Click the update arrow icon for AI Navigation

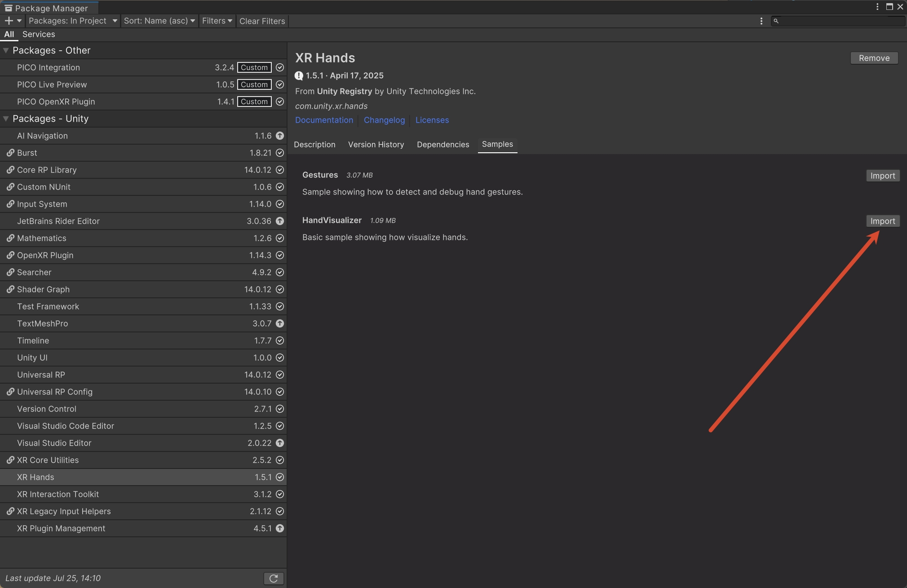280,136
